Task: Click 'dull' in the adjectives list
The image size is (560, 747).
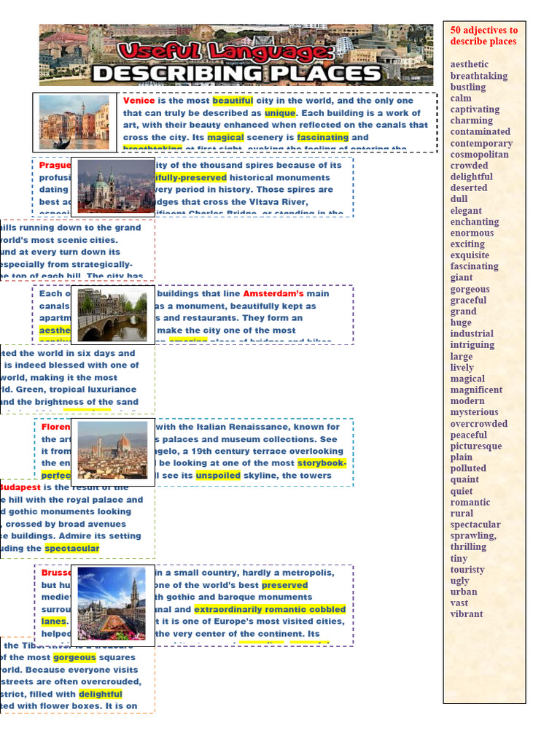Action: [459, 198]
